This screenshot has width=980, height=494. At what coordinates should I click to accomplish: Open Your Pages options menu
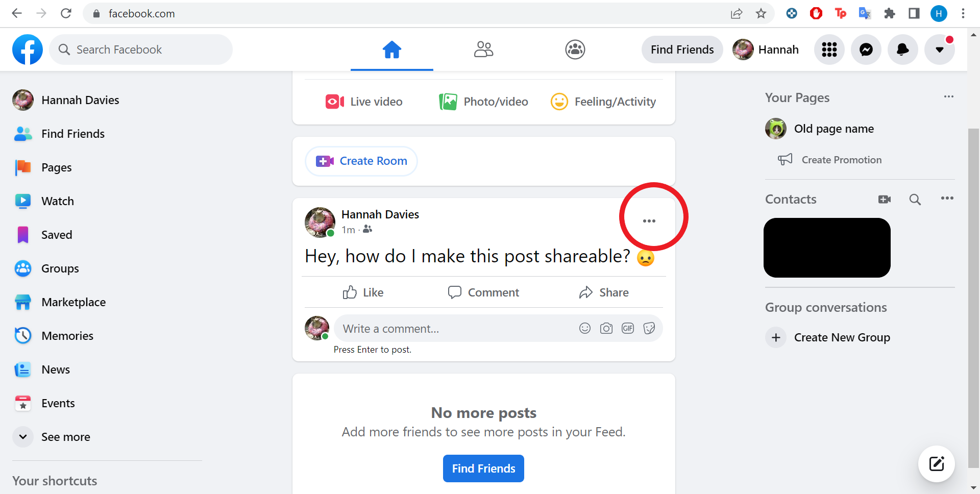pyautogui.click(x=949, y=96)
